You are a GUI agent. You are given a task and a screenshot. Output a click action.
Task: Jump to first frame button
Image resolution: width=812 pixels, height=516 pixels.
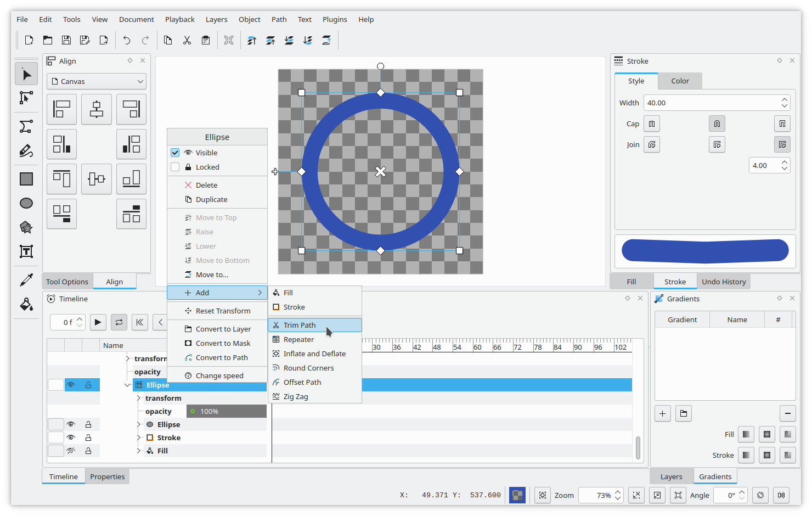pyautogui.click(x=140, y=322)
